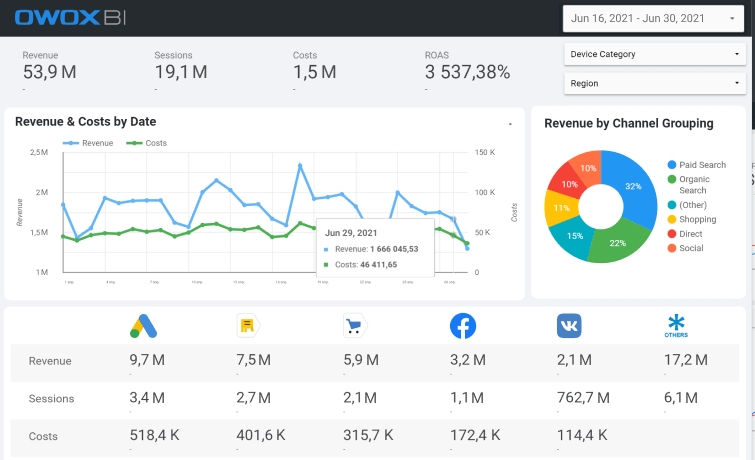Click the VK logo icon
The width and height of the screenshot is (755, 460).
569,326
